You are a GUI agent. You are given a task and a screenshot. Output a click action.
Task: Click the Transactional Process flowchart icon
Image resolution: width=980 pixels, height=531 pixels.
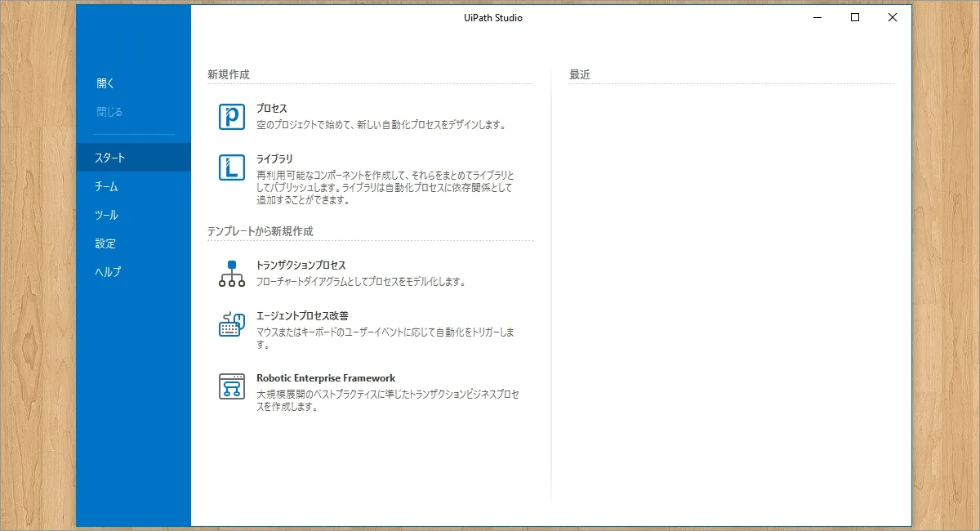[232, 274]
